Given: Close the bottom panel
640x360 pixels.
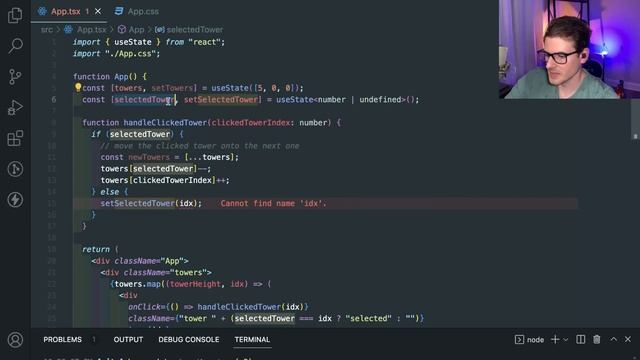Looking at the screenshot, I should [628, 340].
